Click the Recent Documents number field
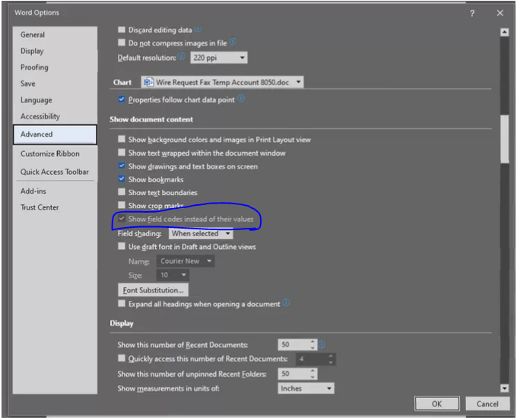The width and height of the screenshot is (517, 420). [293, 345]
